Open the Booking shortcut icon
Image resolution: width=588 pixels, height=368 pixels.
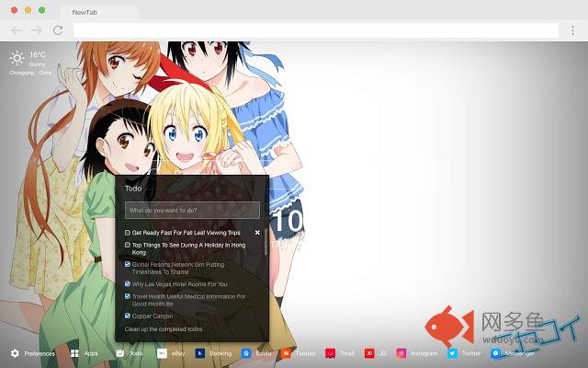199,353
